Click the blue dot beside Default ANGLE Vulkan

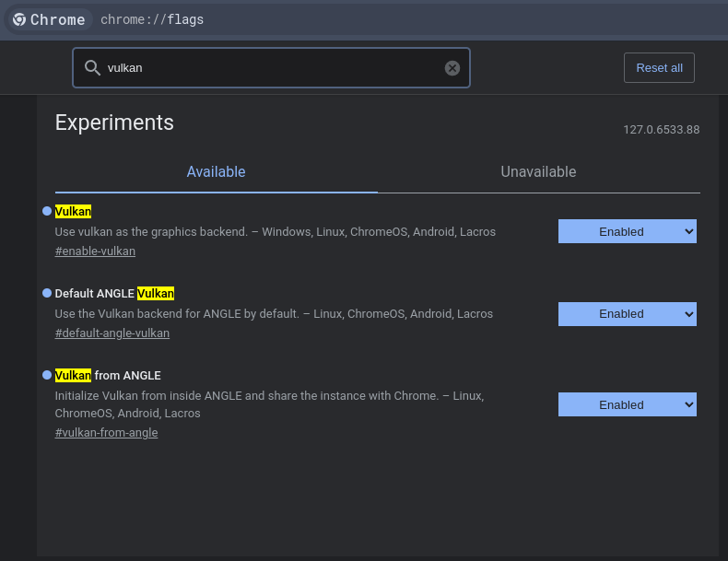47,293
